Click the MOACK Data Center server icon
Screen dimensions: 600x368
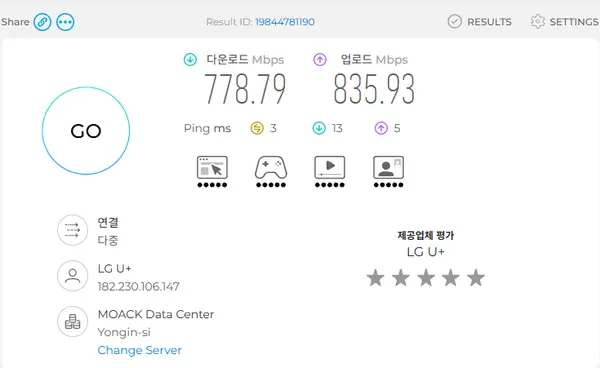[72, 322]
